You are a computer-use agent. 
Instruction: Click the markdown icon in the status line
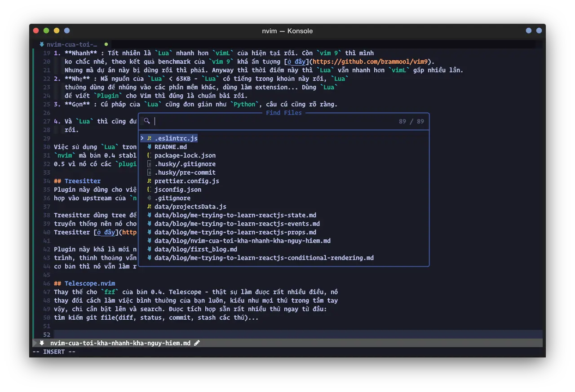point(42,343)
